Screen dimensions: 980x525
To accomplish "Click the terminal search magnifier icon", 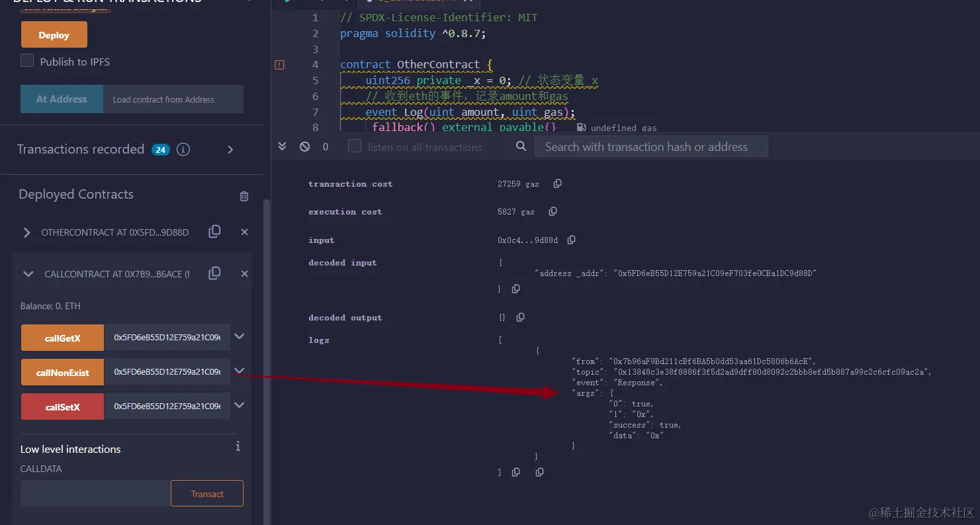I will click(521, 146).
